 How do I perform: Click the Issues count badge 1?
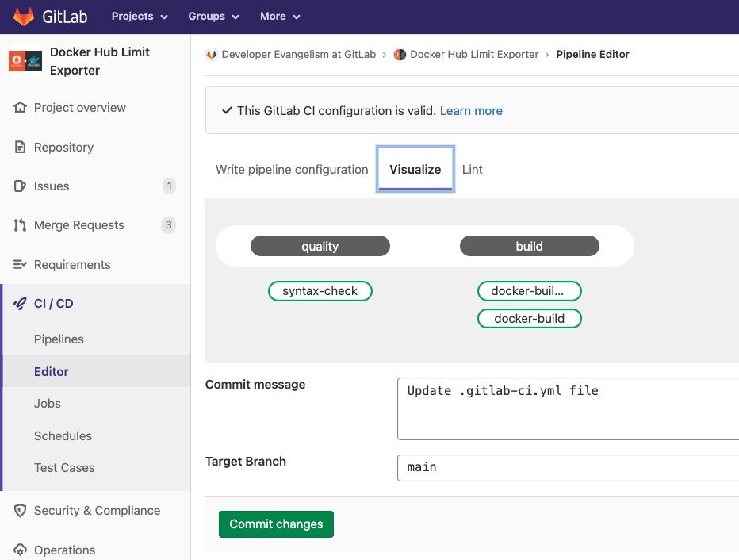[x=169, y=186]
